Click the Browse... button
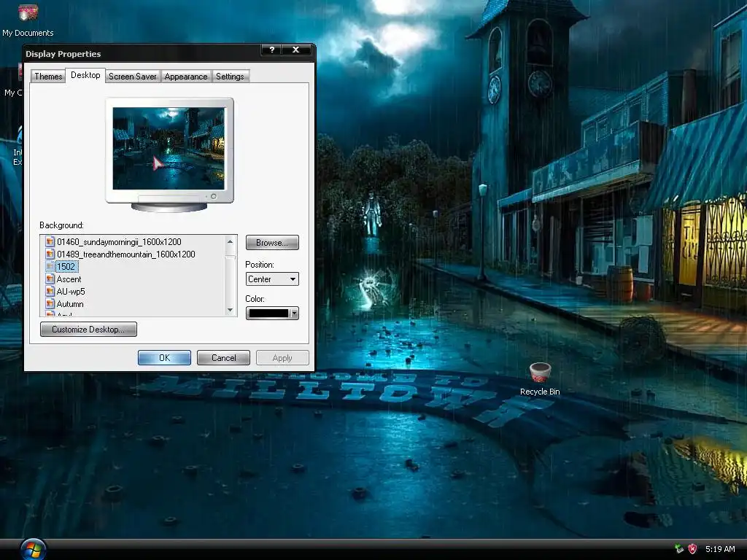 (x=272, y=242)
